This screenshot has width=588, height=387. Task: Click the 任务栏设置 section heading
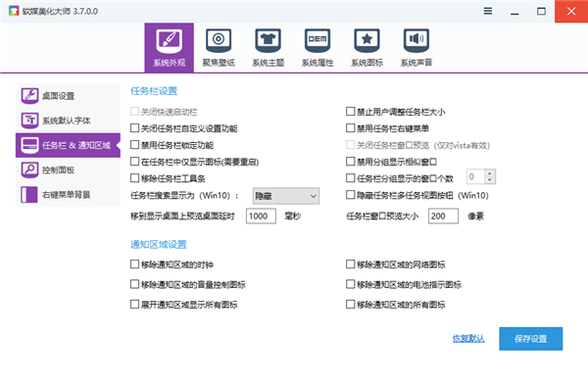point(154,91)
